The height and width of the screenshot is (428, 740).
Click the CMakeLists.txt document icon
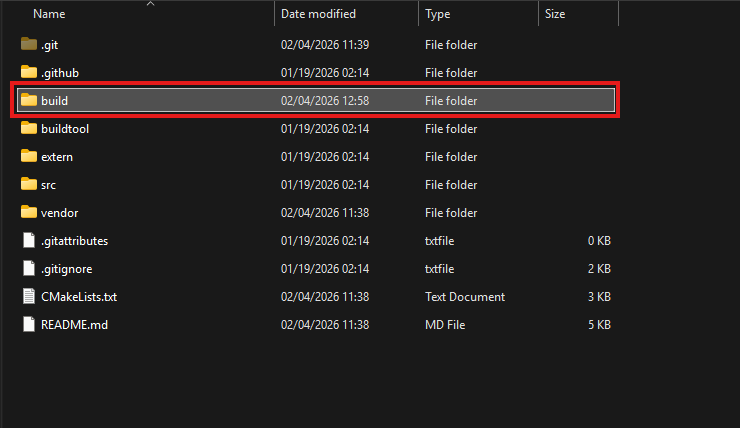point(28,297)
